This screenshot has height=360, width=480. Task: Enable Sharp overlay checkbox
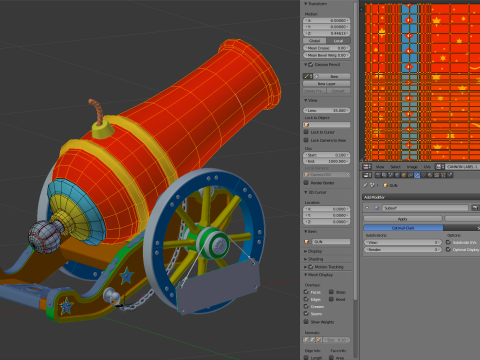(331, 292)
